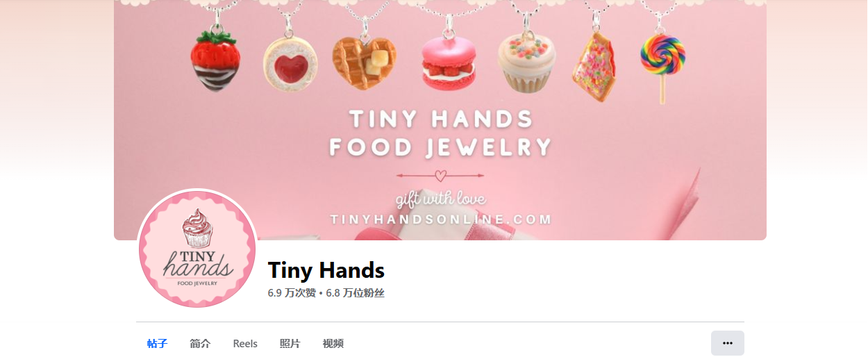Screen dimensions: 868x357
Task: Open the Tiny Hands profile picture
Action: tap(197, 248)
